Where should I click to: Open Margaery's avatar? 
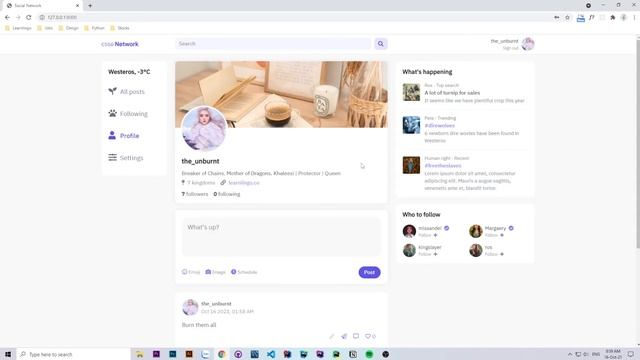[476, 231]
